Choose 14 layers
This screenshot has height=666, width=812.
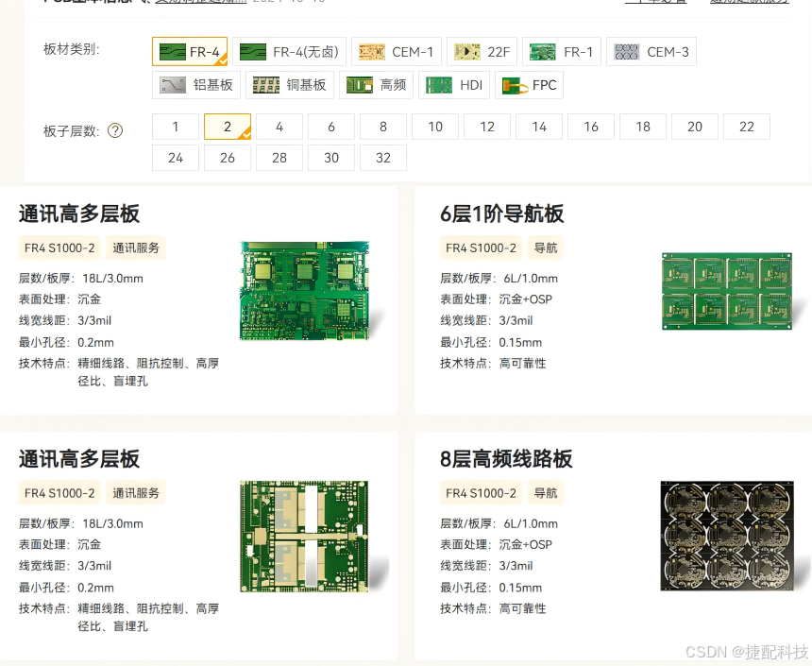point(539,127)
